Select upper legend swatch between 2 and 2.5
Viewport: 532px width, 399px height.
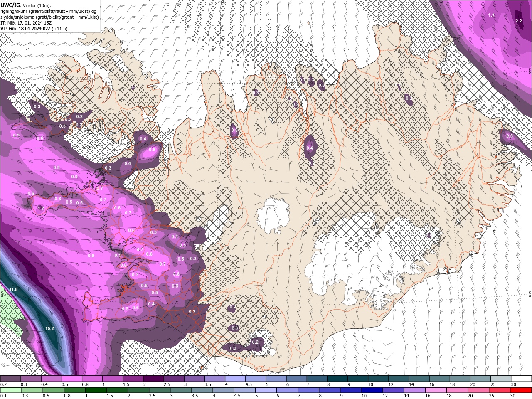(x=153, y=379)
